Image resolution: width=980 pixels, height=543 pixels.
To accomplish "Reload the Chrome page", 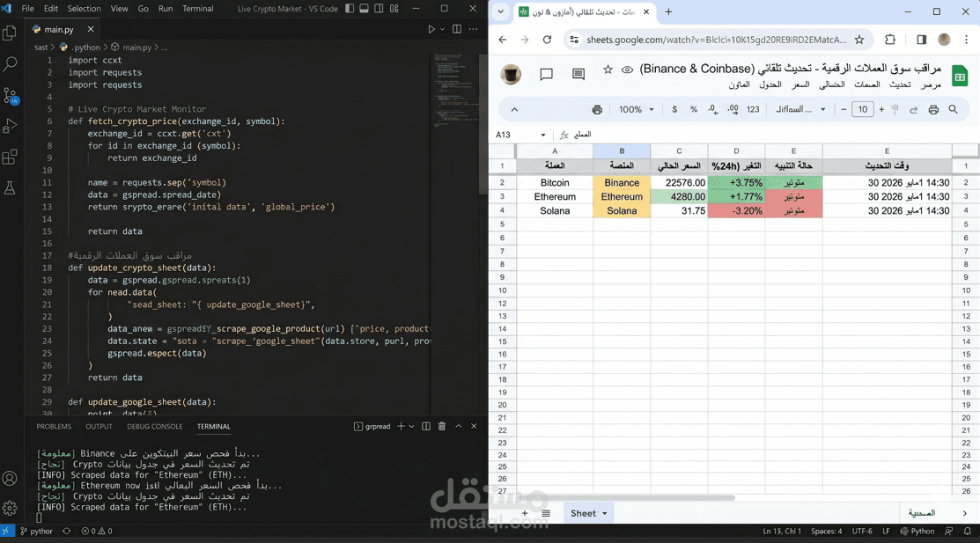I will click(547, 40).
